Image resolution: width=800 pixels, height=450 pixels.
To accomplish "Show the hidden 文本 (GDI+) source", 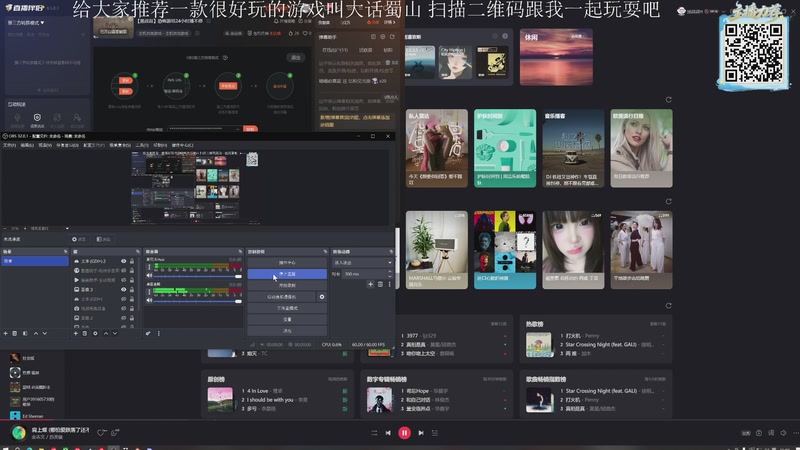I will pos(123,299).
